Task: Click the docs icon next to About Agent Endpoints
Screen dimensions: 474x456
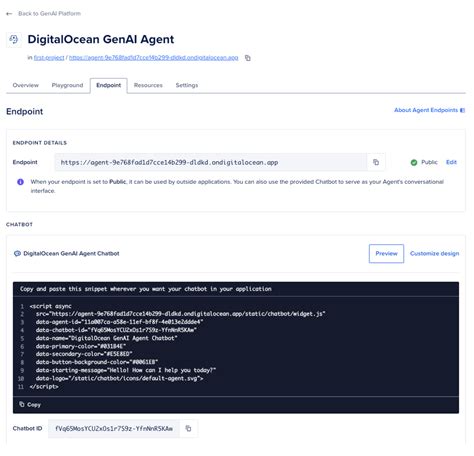Action: (462, 110)
